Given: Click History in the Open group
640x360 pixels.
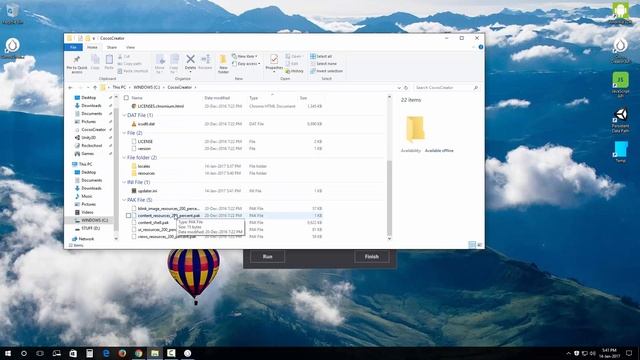Looking at the screenshot, I should pyautogui.click(x=294, y=71).
